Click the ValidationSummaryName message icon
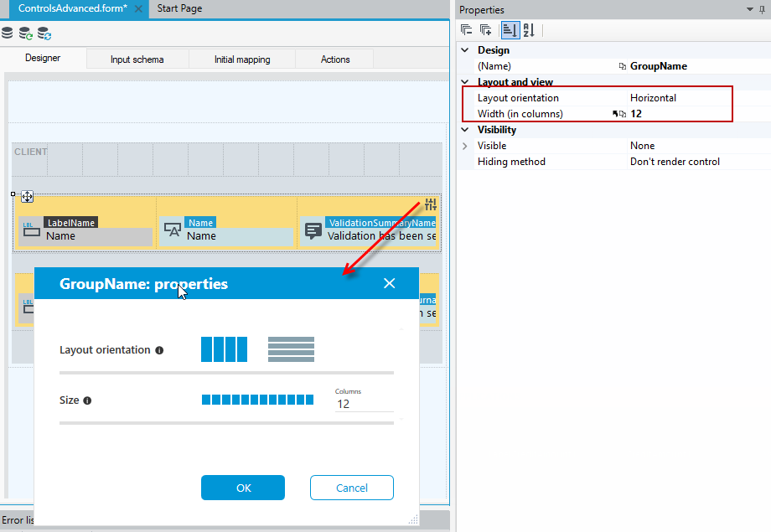The height and width of the screenshot is (532, 771). (313, 230)
